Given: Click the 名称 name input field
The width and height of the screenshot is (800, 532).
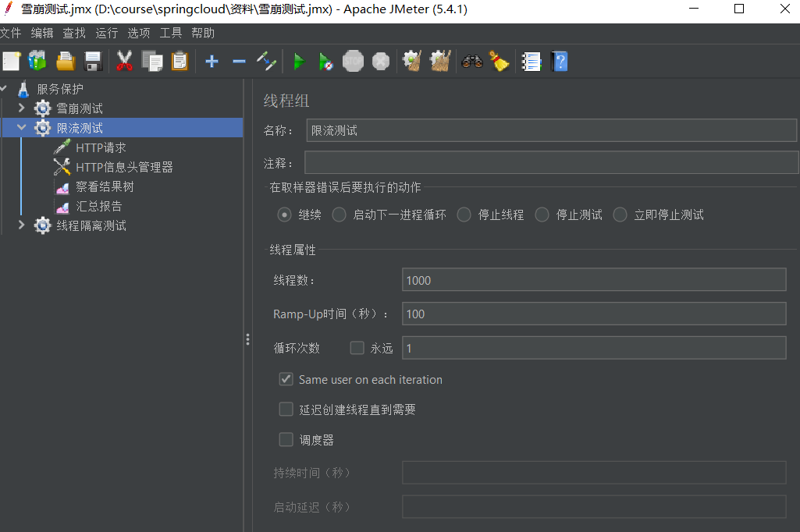Looking at the screenshot, I should click(552, 130).
